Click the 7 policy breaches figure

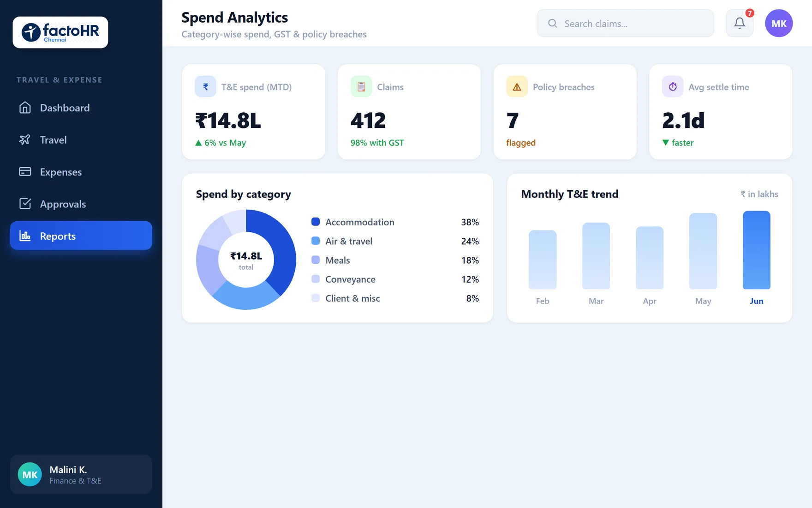513,121
